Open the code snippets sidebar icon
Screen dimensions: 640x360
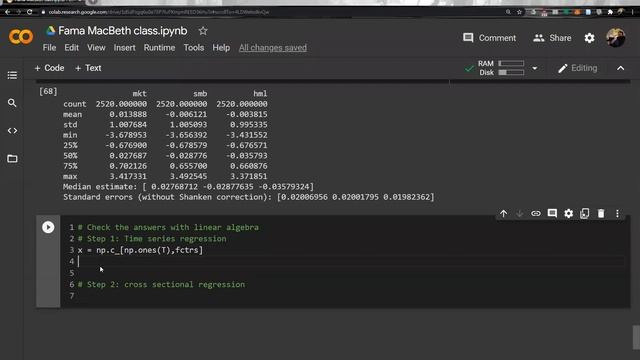pyautogui.click(x=12, y=131)
